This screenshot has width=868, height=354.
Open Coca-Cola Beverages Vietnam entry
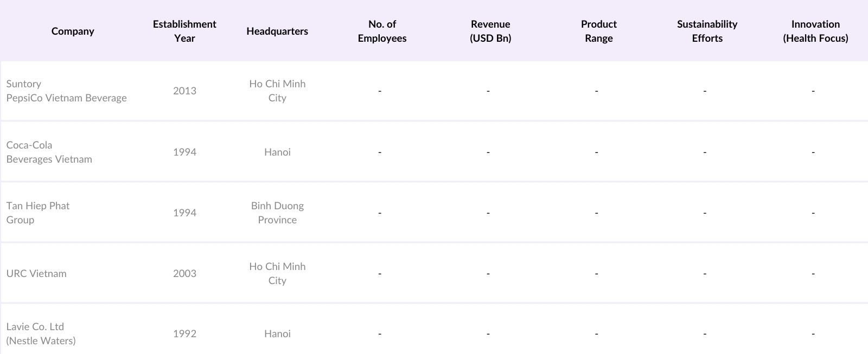(x=49, y=152)
